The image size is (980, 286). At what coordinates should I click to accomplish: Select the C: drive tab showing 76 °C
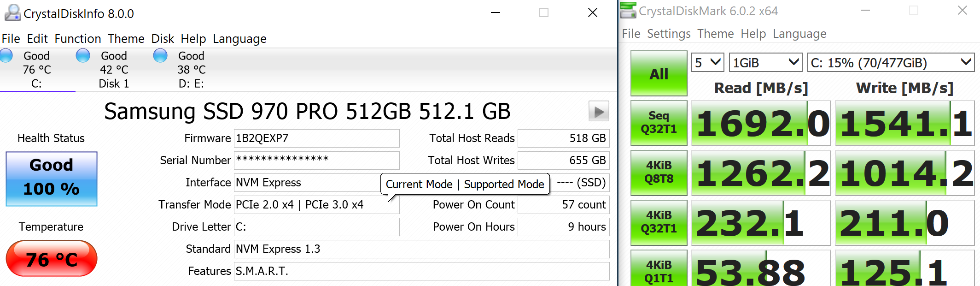click(37, 70)
